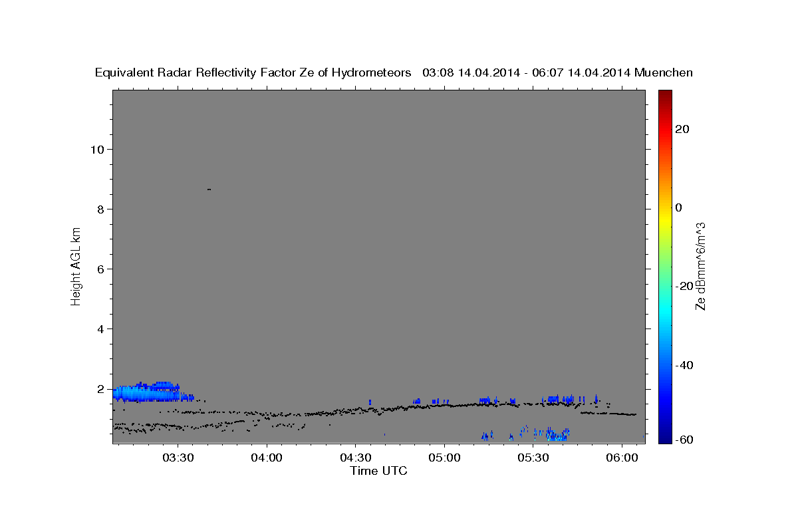
Task: Click the height tick label '4'
Action: (x=101, y=329)
